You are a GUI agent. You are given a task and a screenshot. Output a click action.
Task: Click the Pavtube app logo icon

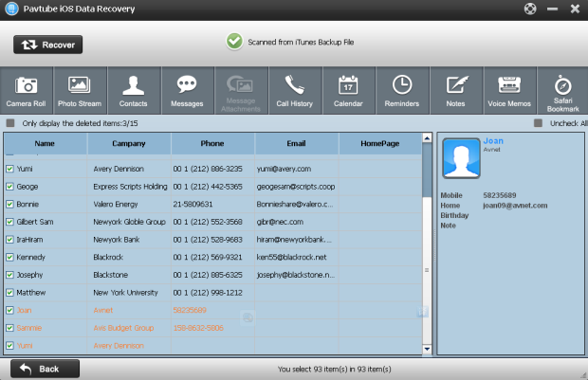(11, 9)
